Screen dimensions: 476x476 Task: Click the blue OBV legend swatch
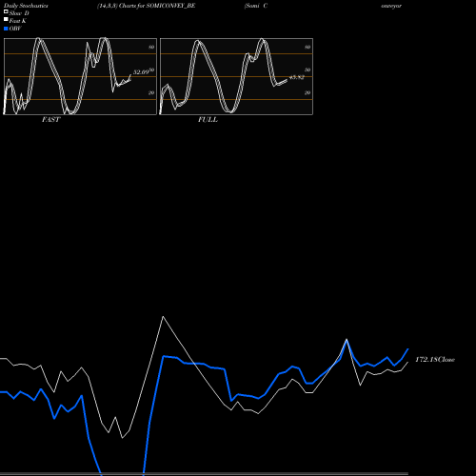click(6, 29)
